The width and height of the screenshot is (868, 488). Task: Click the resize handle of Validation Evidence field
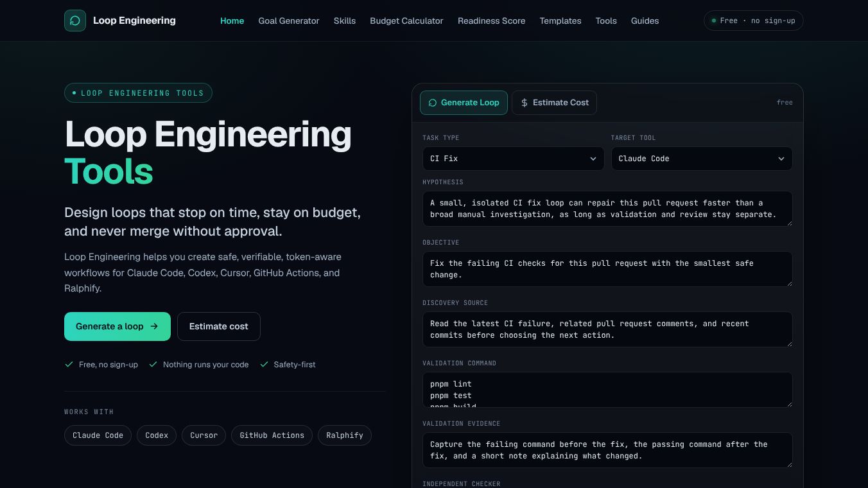[x=788, y=464]
